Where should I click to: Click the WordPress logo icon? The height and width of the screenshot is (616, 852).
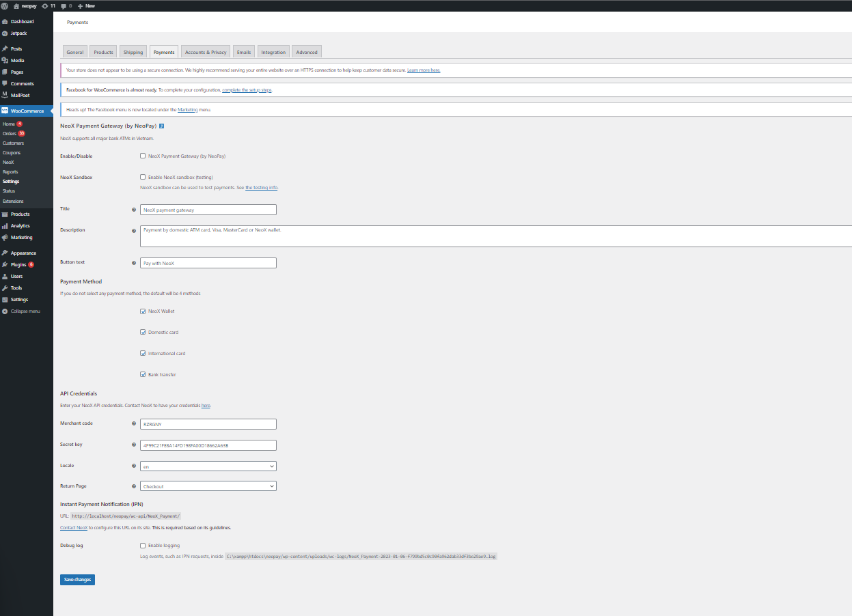tap(5, 5)
